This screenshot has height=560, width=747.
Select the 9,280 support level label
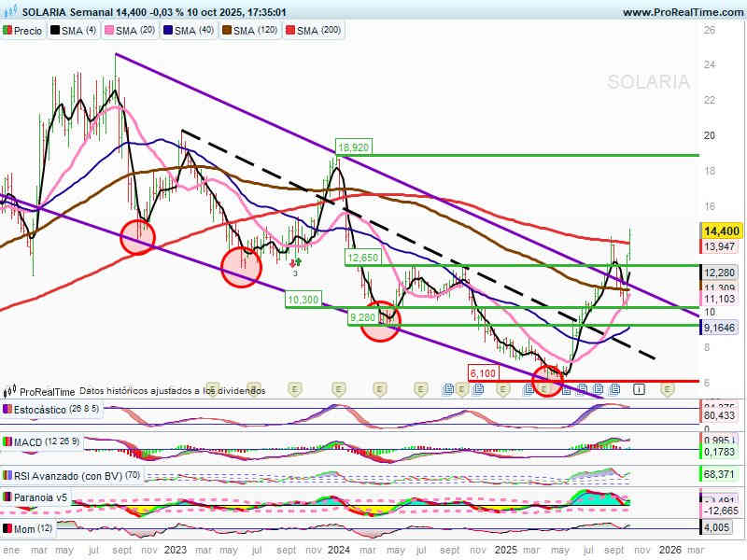coord(363,318)
